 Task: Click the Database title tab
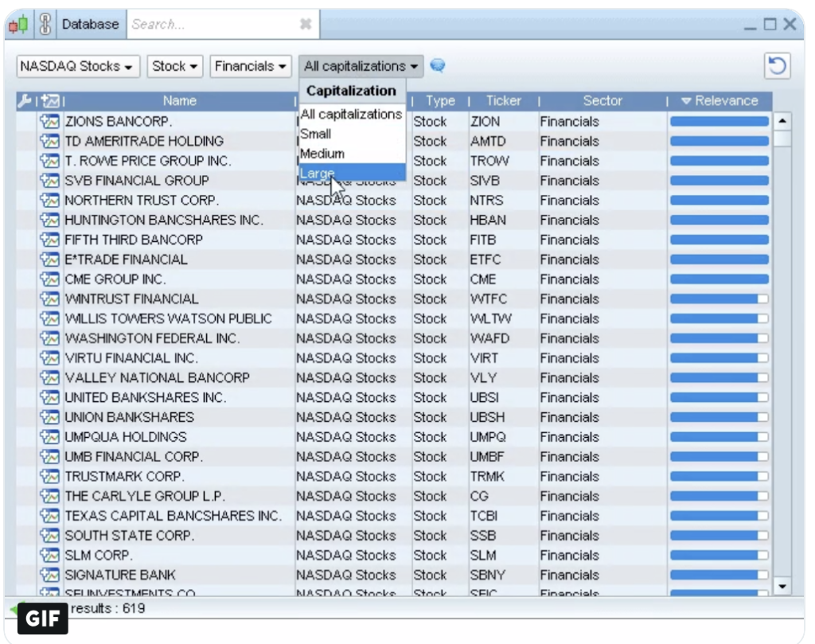[x=91, y=25]
